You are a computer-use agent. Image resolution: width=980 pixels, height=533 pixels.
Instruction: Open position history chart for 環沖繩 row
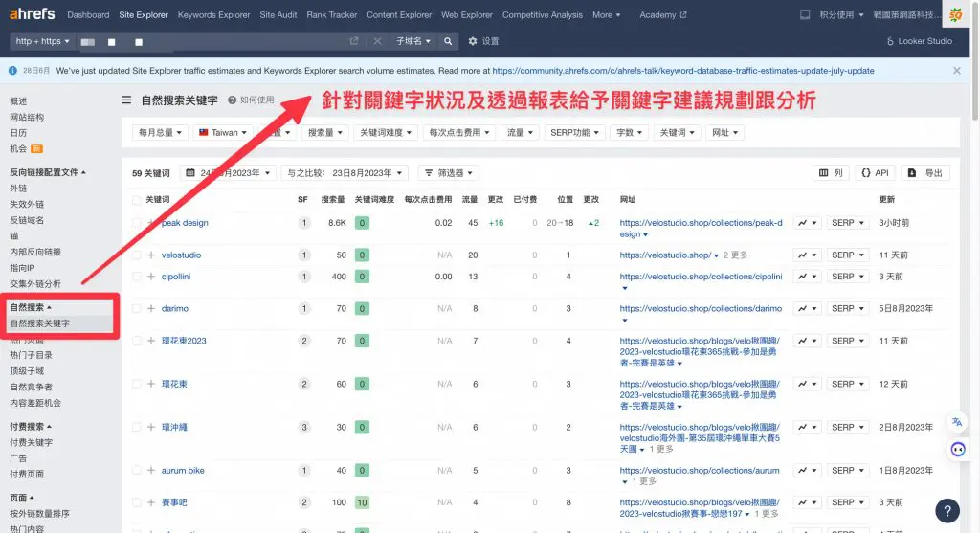[807, 428]
